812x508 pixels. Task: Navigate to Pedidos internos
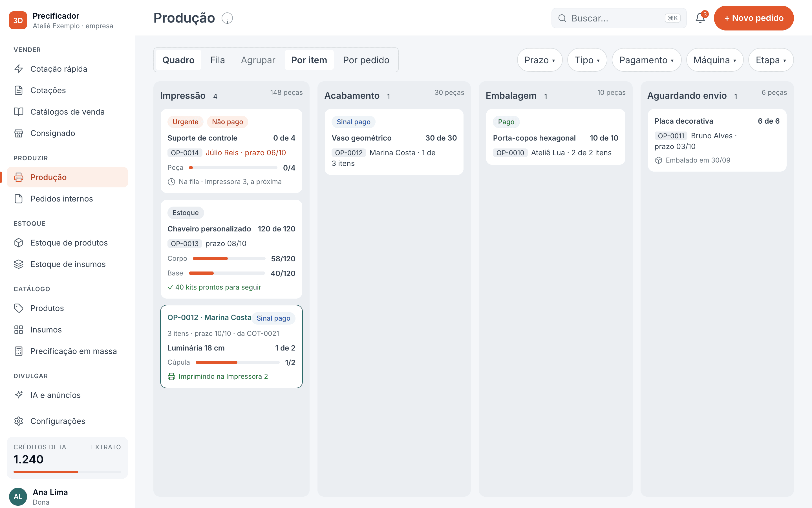[67, 199]
